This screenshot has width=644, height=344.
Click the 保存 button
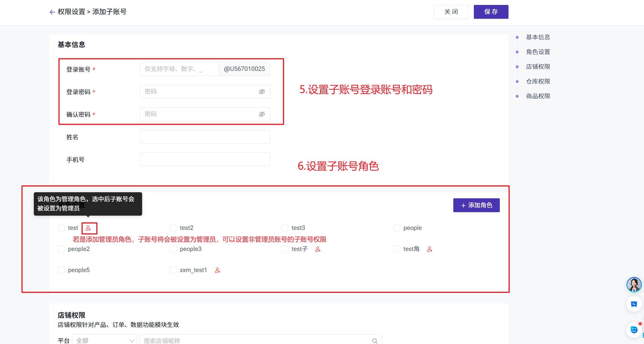tap(491, 12)
